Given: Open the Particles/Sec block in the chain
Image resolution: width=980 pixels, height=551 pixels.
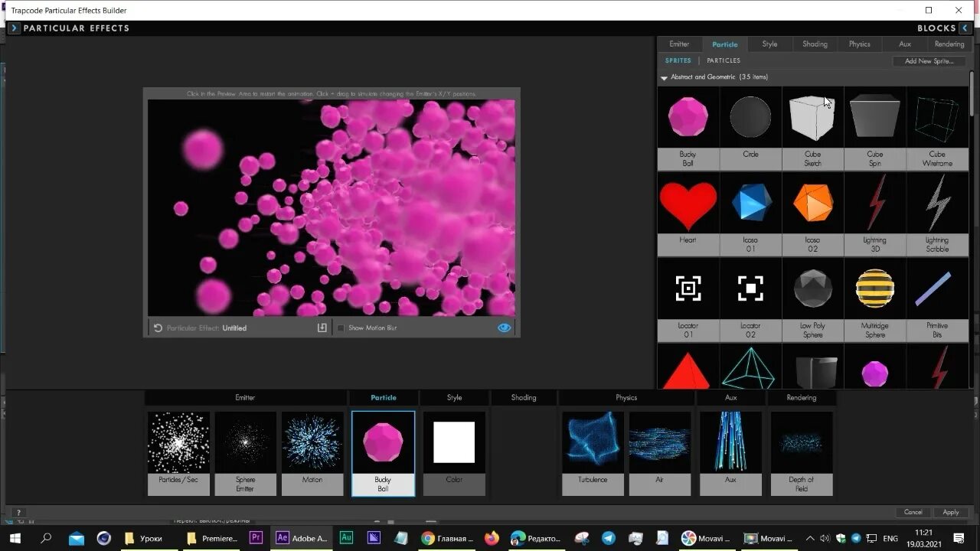Looking at the screenshot, I should coord(178,453).
